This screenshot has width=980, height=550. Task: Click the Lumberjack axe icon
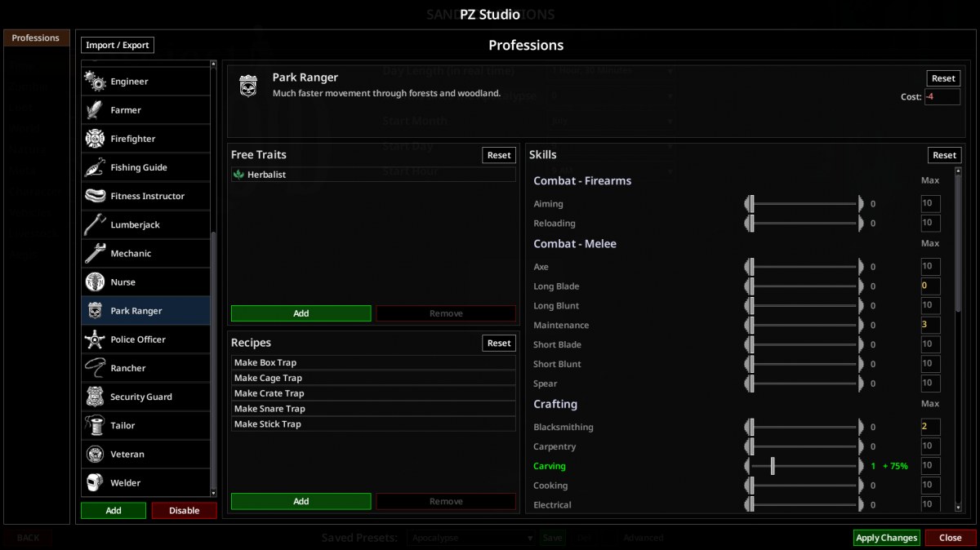click(x=95, y=224)
